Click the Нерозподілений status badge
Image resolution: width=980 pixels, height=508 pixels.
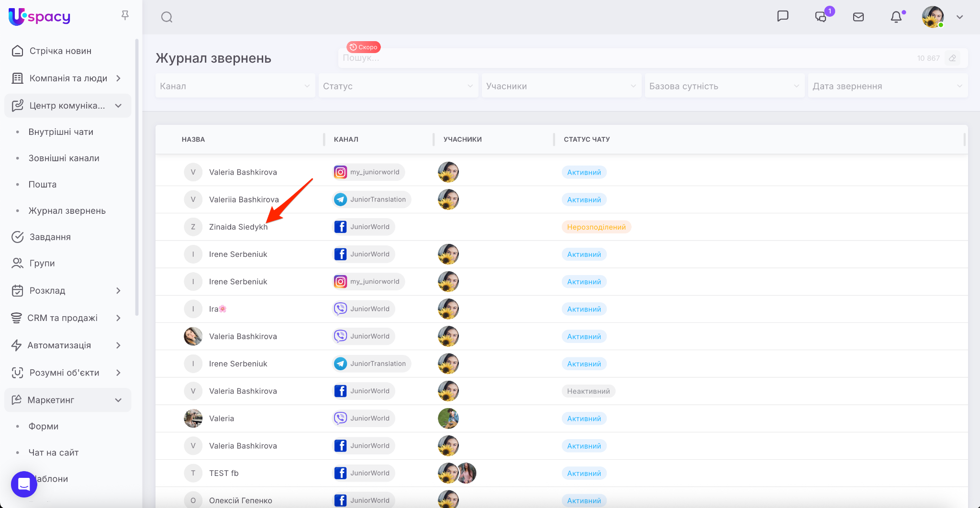coord(596,227)
